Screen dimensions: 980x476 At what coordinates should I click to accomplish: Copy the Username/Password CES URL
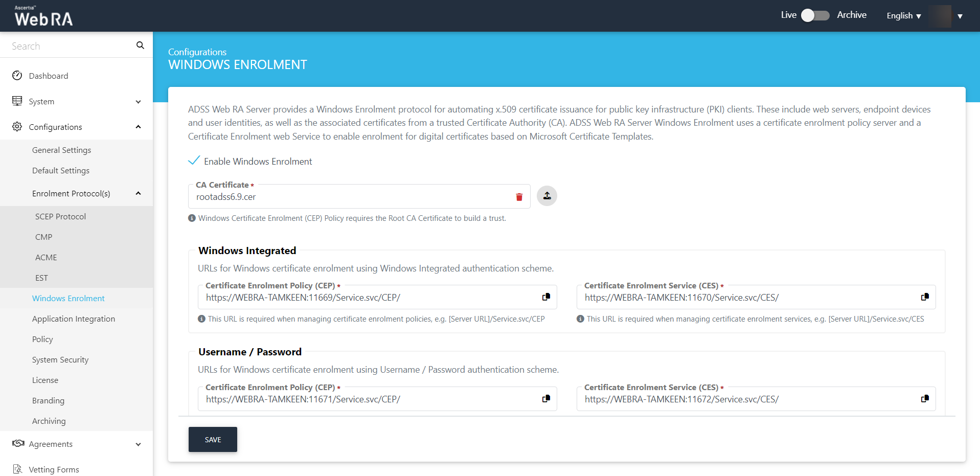[925, 399]
